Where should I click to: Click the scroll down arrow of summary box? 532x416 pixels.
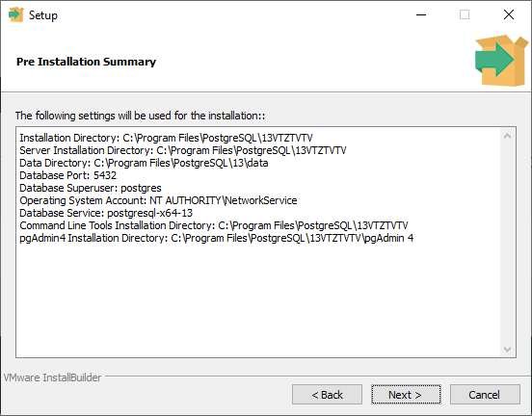[x=507, y=350]
